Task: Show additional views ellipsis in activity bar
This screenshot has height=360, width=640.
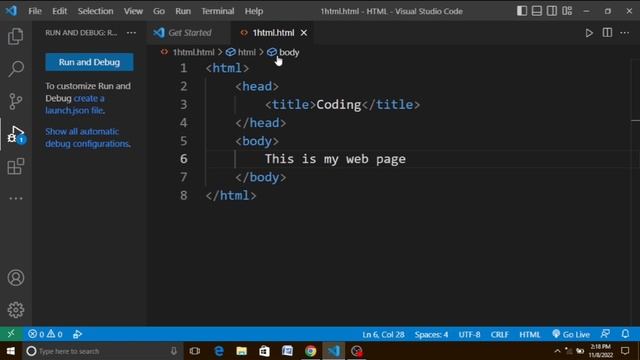Action: [16, 198]
